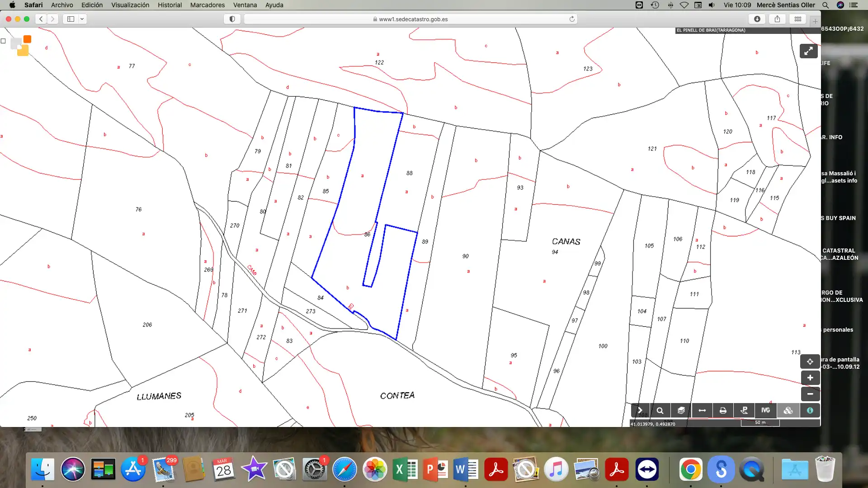Viewport: 868px width, 488px height.
Task: Show all tabs overview
Action: tap(798, 19)
